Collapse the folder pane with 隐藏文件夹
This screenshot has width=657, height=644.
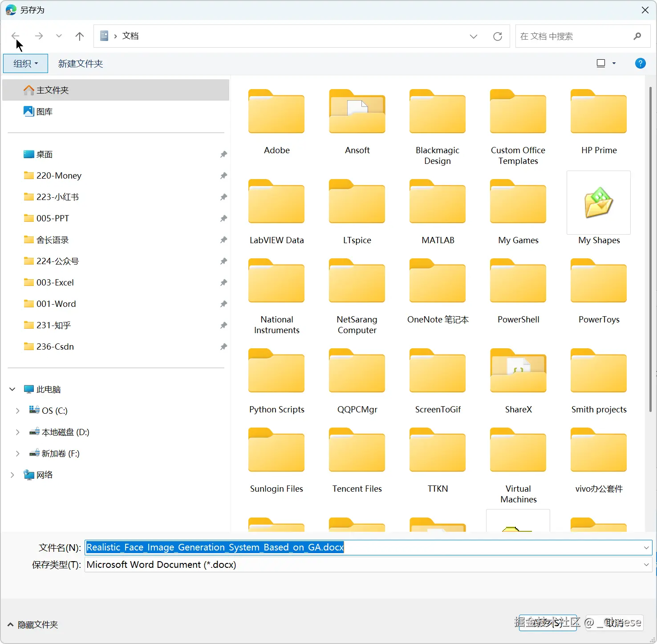coord(33,625)
